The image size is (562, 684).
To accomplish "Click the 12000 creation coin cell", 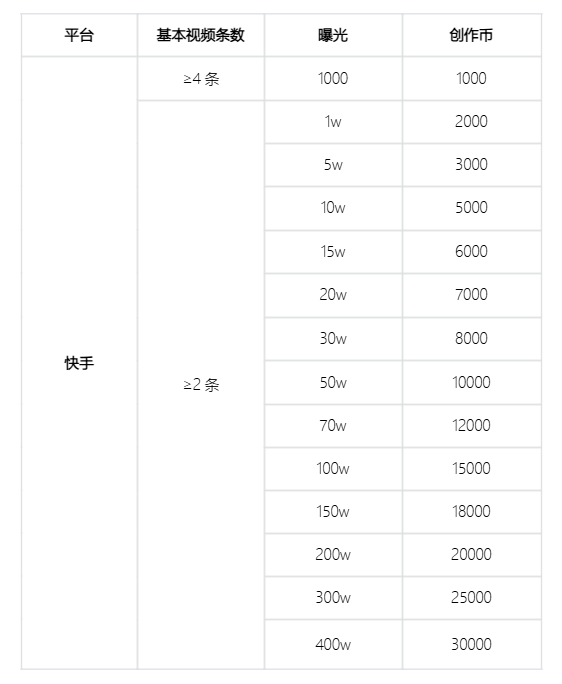I will coord(471,426).
